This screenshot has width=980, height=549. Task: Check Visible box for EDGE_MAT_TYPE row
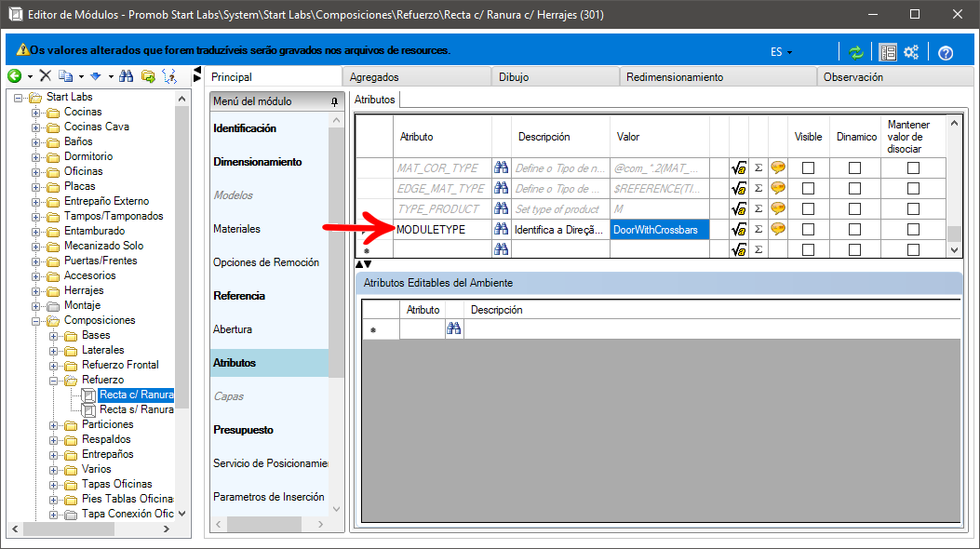point(808,189)
